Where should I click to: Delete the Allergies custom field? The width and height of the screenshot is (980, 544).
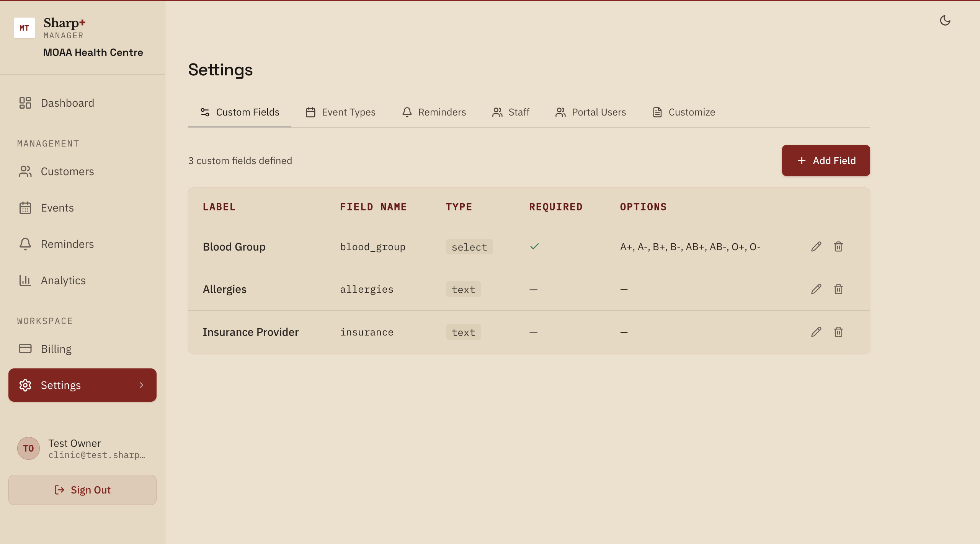coord(838,289)
